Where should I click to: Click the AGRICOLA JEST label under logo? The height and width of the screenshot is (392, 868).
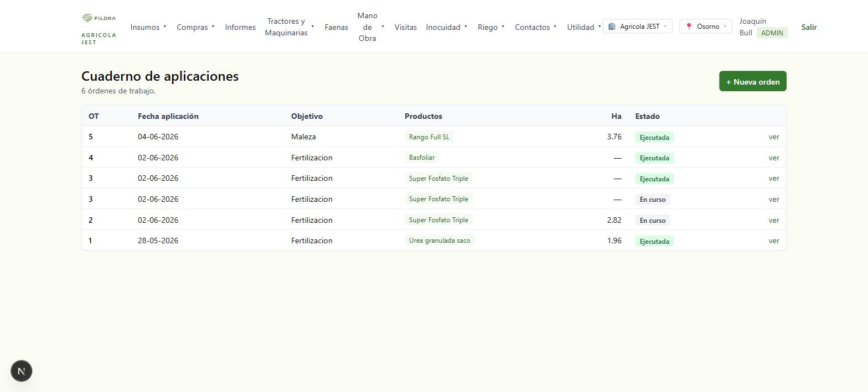(x=99, y=39)
